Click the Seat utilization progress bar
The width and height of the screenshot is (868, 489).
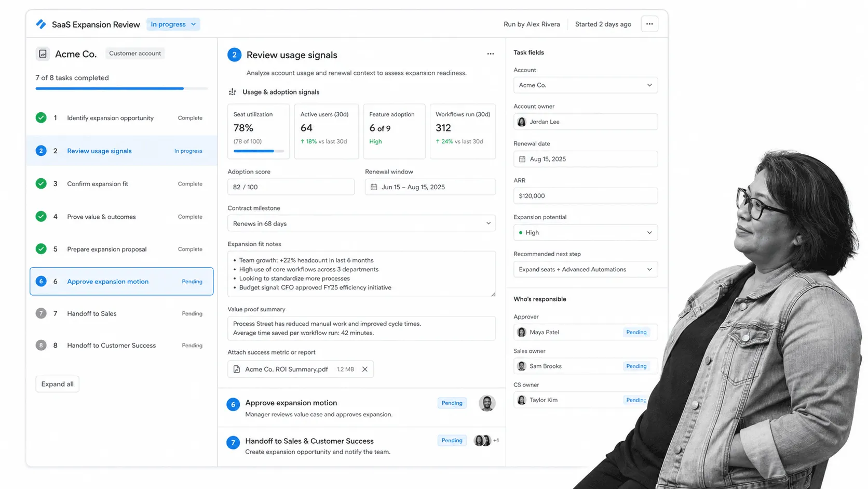coord(259,151)
